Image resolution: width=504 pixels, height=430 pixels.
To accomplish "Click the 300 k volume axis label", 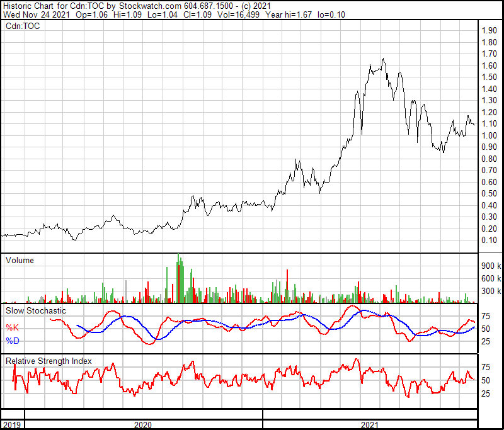I will tap(491, 291).
